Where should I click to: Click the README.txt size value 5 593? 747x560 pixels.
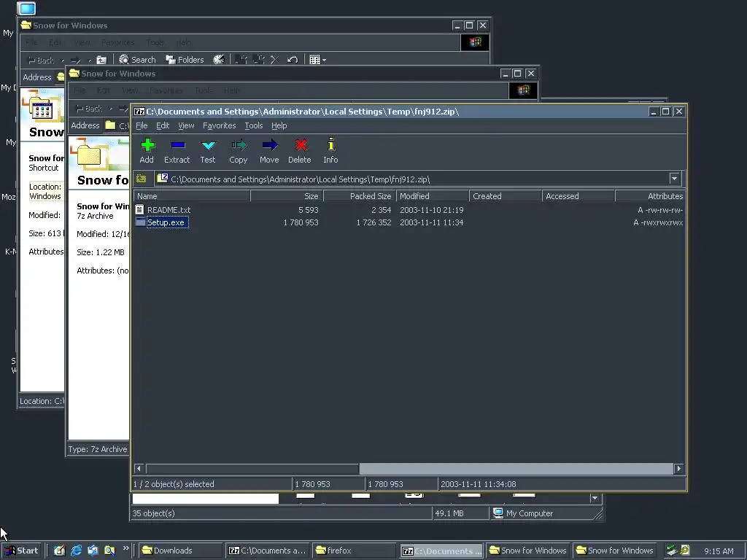click(309, 210)
